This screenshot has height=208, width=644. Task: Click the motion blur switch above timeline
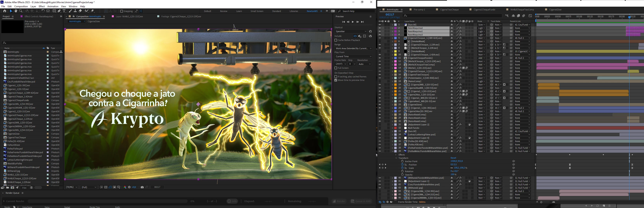(524, 16)
